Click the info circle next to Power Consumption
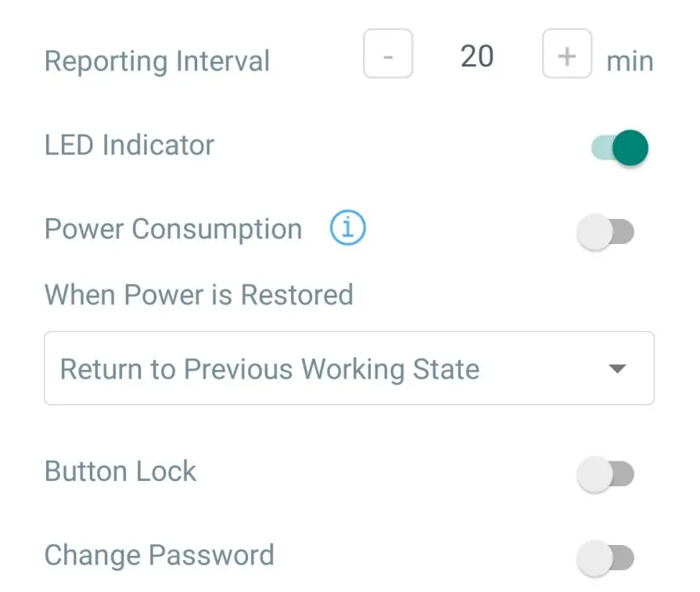This screenshot has width=700, height=592. pyautogui.click(x=346, y=228)
